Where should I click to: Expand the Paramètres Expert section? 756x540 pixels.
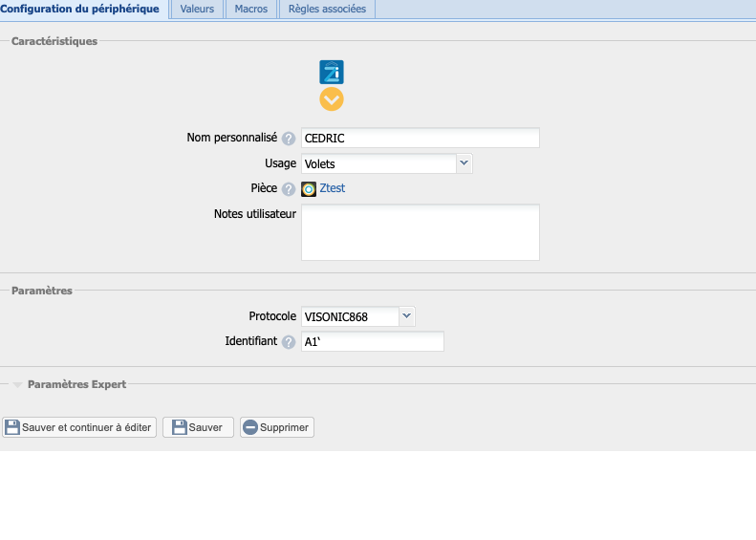click(x=76, y=384)
